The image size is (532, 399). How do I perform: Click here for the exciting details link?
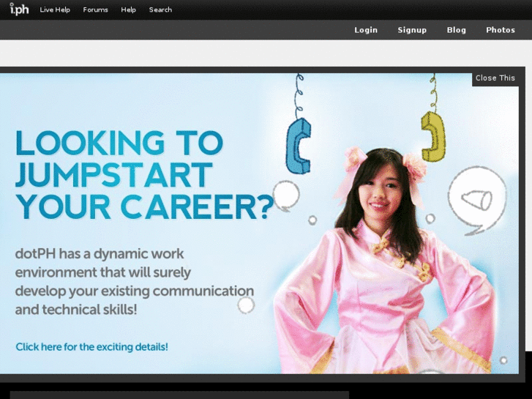(92, 347)
